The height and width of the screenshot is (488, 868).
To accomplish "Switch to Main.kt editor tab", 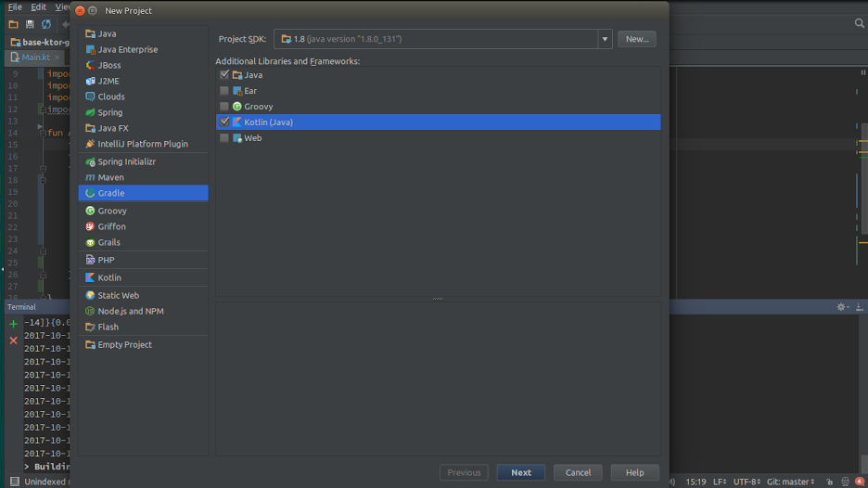I will 35,57.
